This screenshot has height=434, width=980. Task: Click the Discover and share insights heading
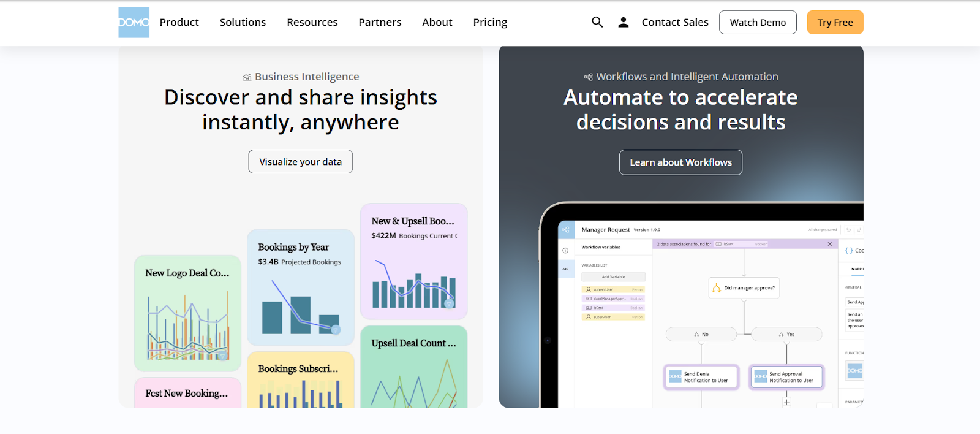(300, 110)
